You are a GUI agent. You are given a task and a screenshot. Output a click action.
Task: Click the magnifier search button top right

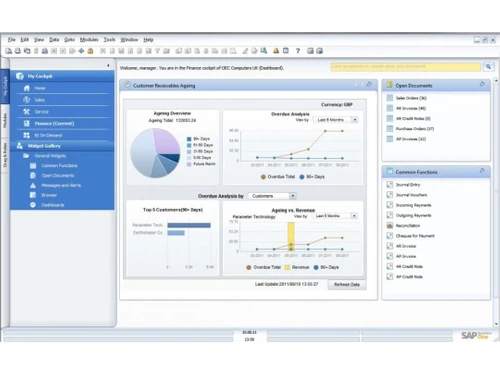[489, 67]
